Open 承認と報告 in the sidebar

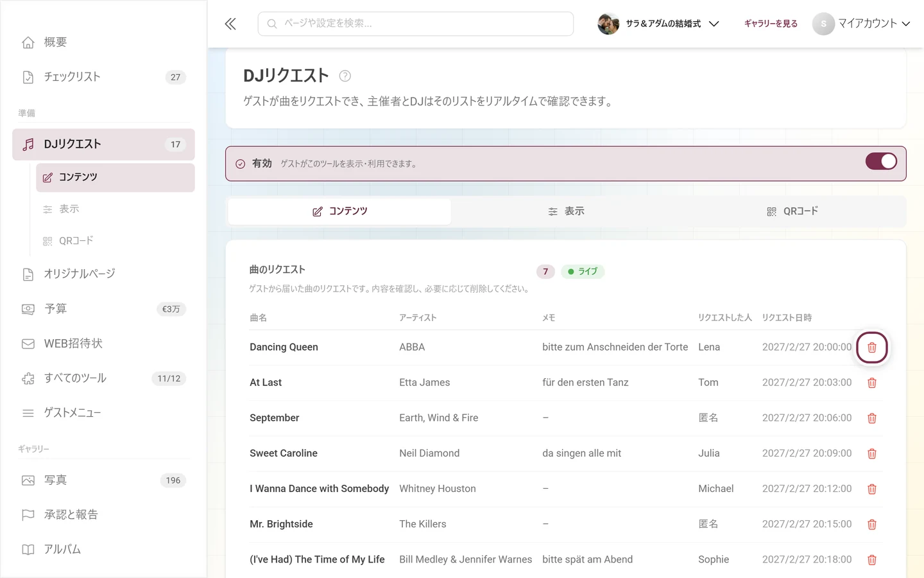tap(103, 515)
